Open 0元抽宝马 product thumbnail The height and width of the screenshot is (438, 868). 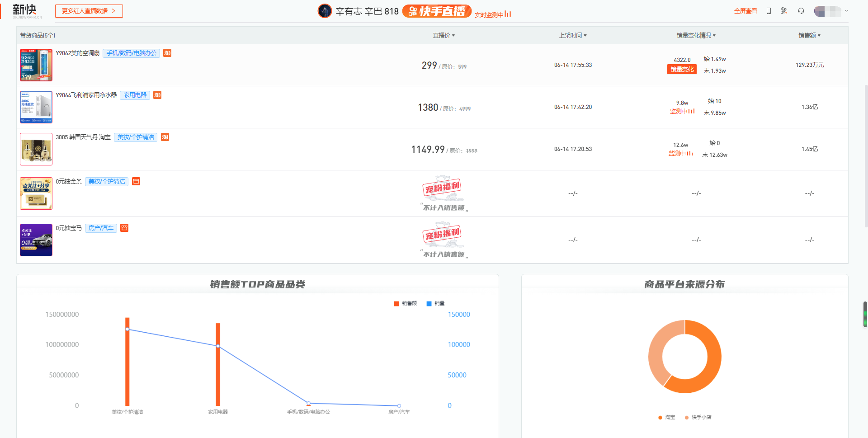pos(36,240)
